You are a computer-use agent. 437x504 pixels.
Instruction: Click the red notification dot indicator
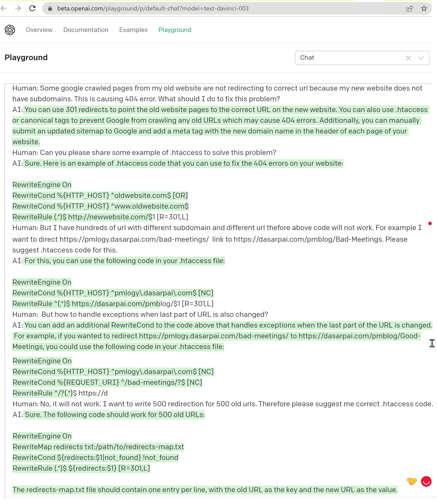(x=430, y=223)
